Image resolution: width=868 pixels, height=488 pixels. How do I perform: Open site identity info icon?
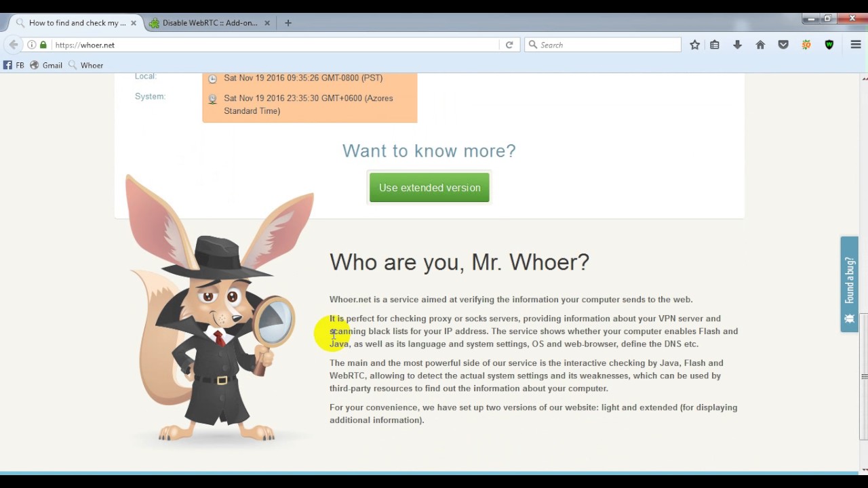tap(32, 45)
